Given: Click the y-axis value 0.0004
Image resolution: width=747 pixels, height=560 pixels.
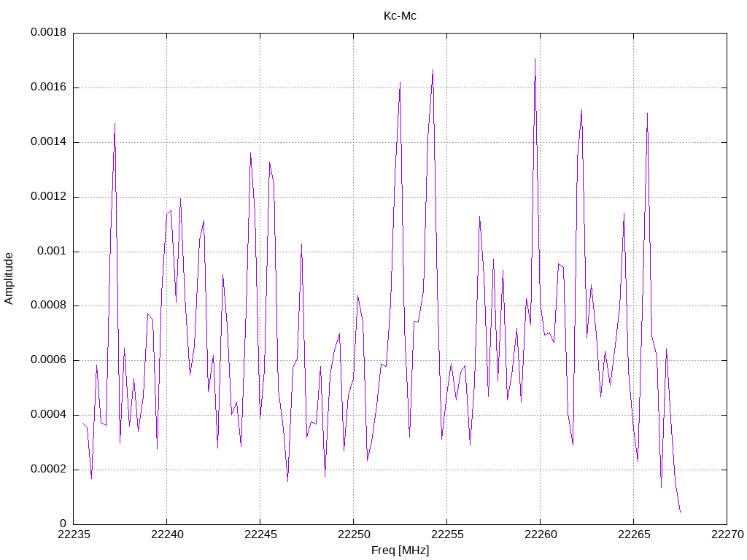Looking at the screenshot, I should pos(49,415).
